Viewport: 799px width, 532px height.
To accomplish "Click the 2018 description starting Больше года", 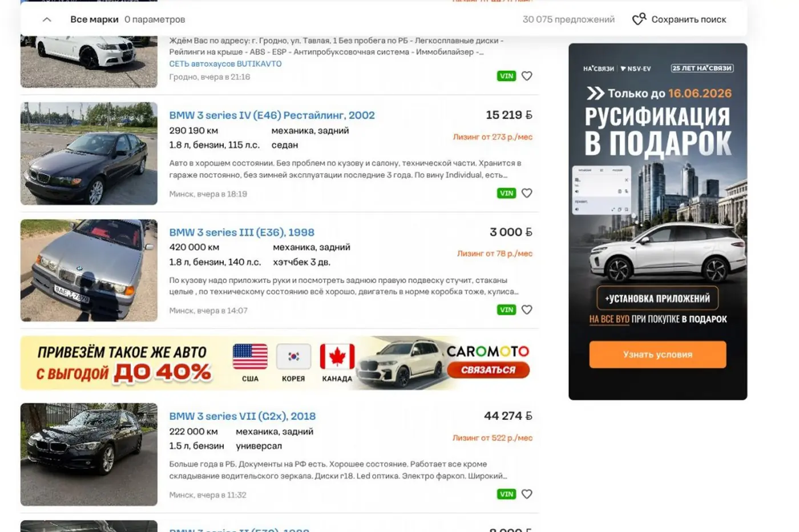I will coord(338,470).
